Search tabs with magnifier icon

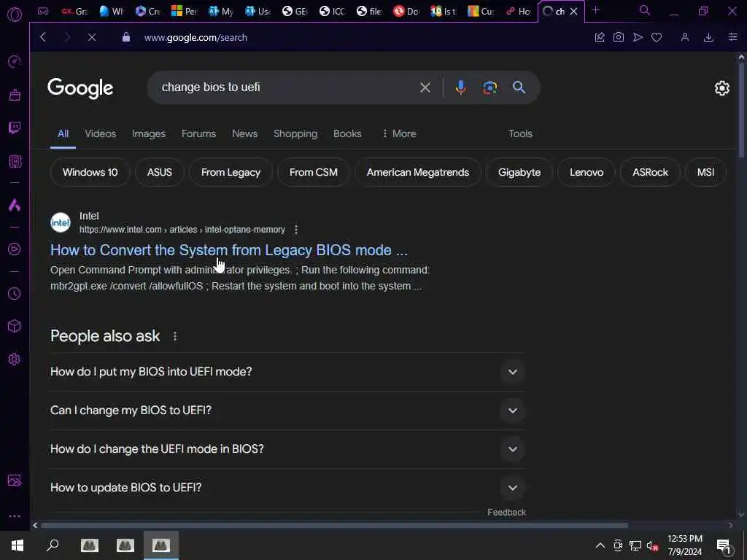coord(645,10)
